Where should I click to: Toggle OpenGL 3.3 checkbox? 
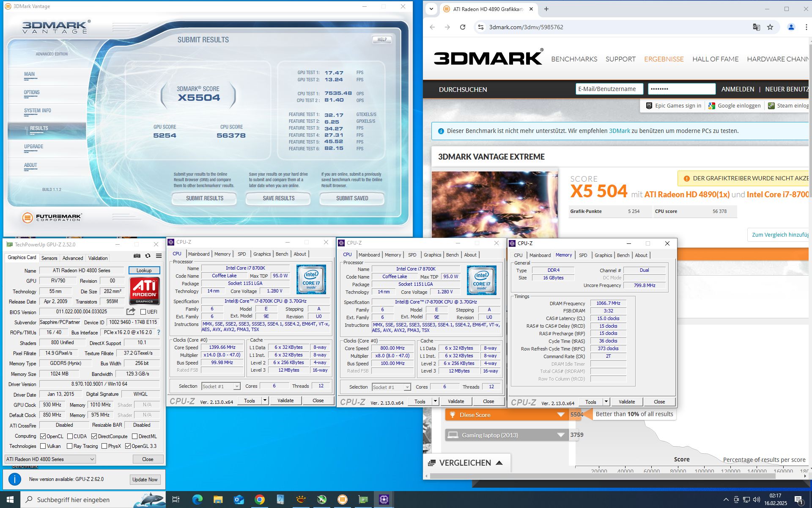[x=128, y=446]
